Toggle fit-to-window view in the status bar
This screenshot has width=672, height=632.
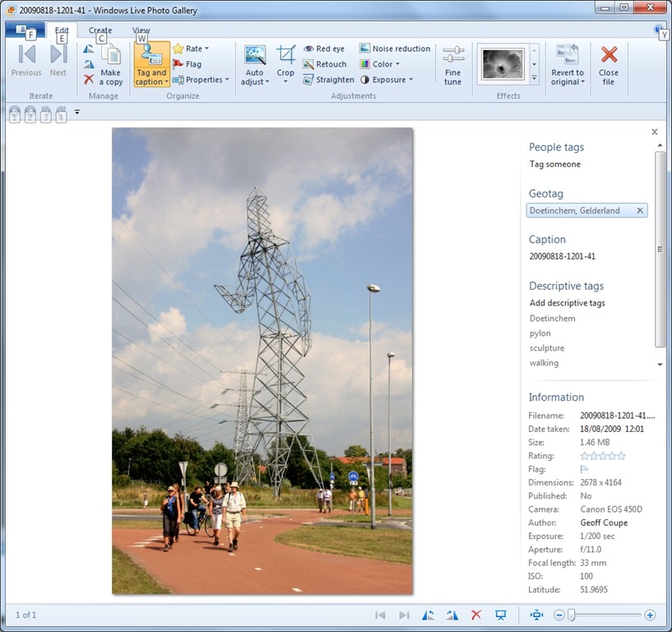537,615
